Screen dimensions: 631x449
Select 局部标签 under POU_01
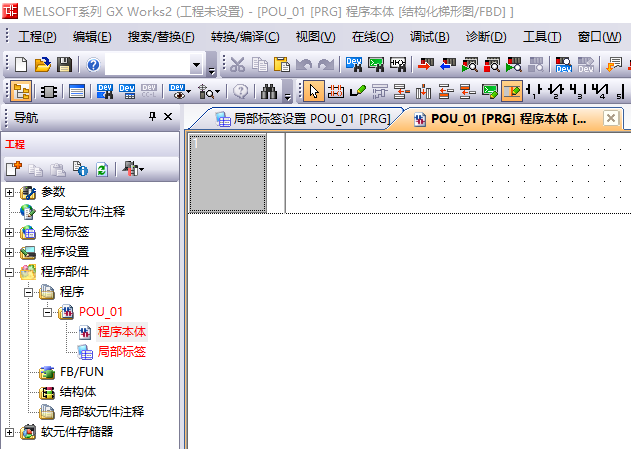point(122,352)
